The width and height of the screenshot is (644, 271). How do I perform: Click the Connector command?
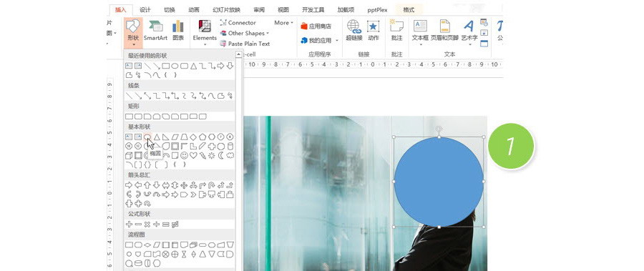tap(238, 23)
